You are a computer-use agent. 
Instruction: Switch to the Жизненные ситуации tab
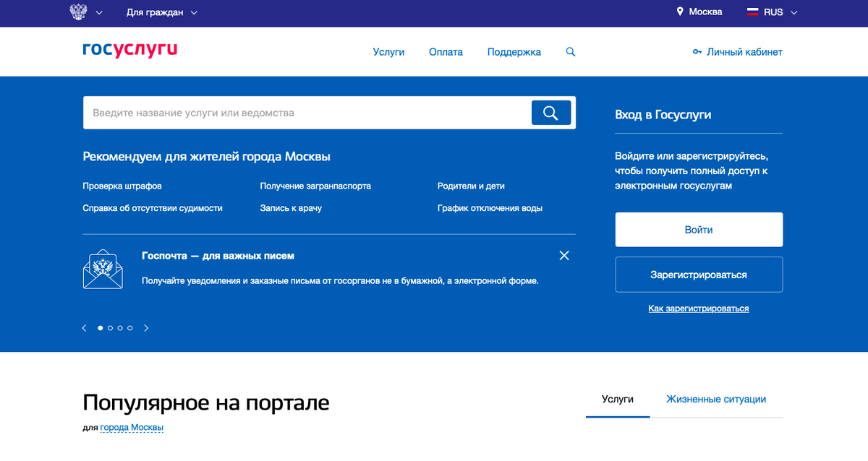point(716,399)
